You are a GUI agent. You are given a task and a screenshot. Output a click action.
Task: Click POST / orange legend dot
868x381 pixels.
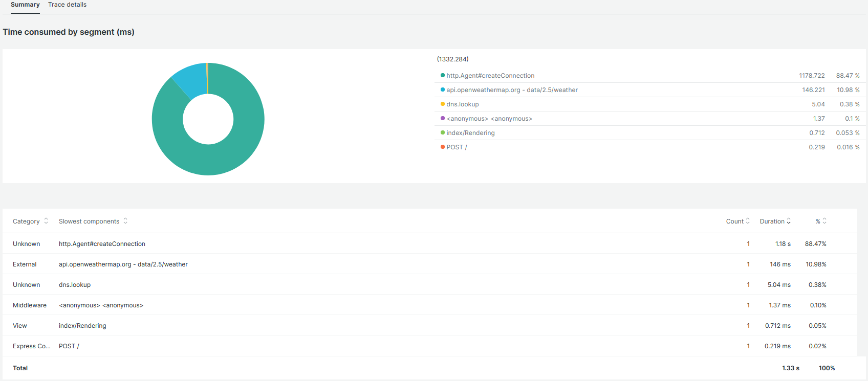tap(443, 147)
